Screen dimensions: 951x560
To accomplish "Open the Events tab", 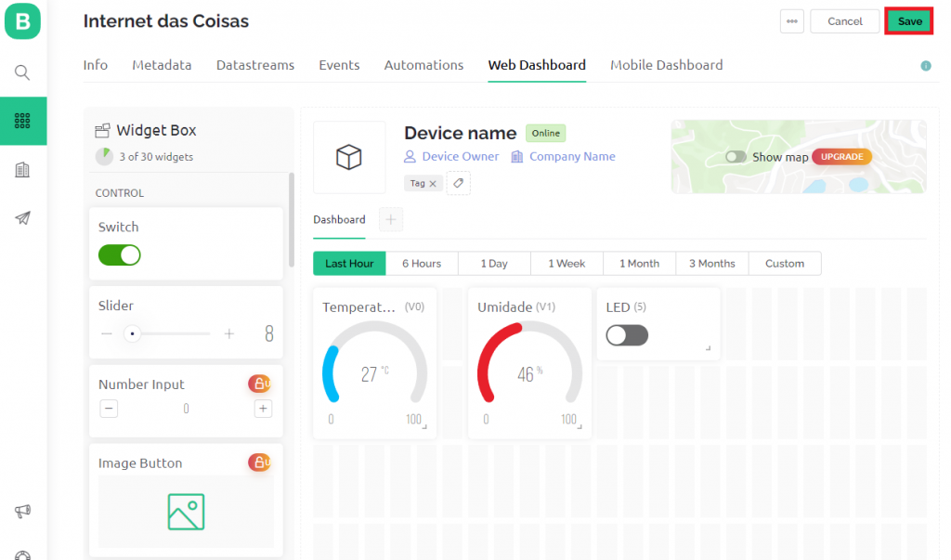I will [339, 65].
